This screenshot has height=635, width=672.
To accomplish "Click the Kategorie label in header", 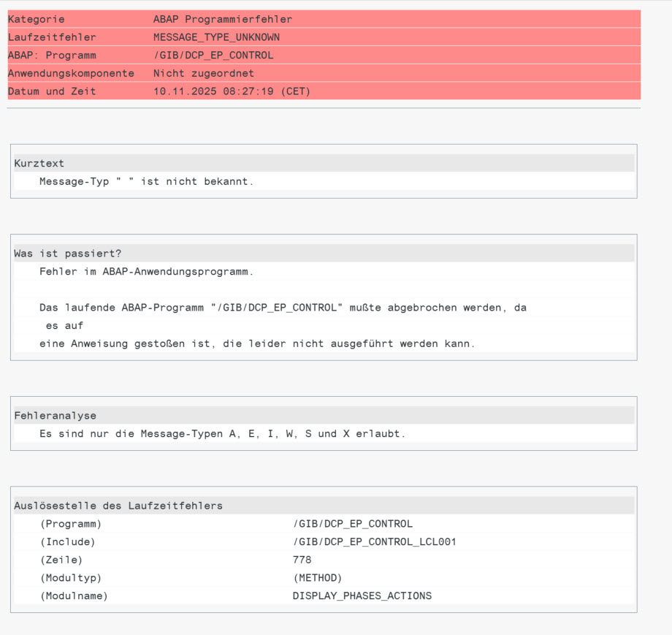I will [36, 19].
